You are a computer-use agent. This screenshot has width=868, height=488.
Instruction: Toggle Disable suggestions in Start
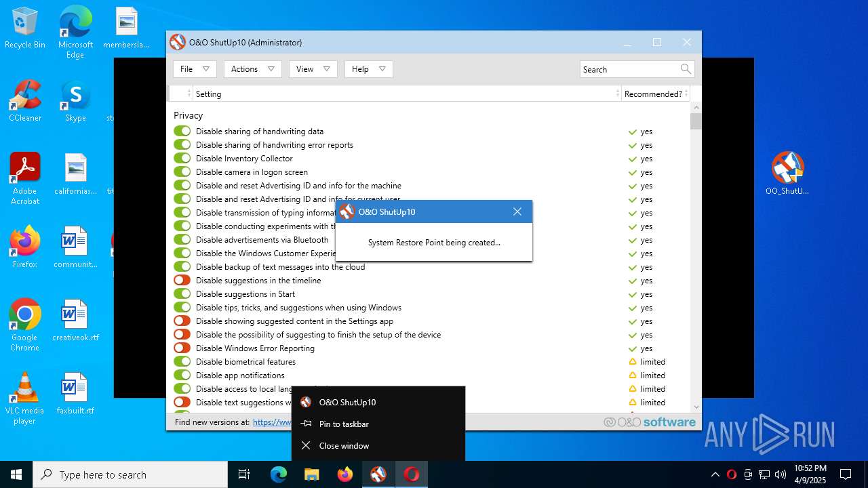click(x=182, y=294)
